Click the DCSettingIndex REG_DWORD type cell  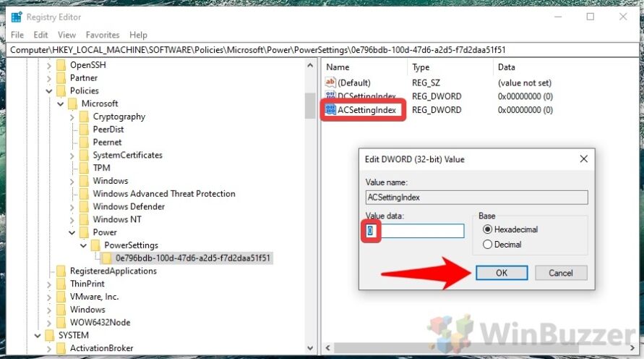click(x=436, y=96)
